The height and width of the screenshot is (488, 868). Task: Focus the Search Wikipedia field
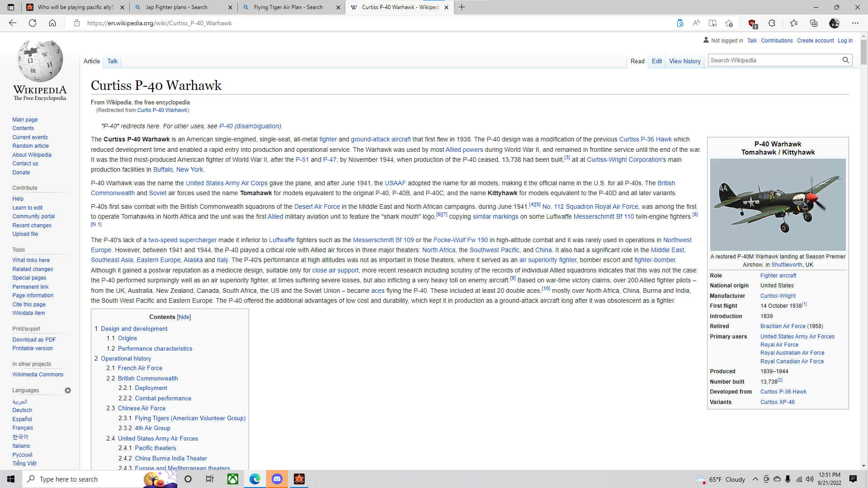pos(774,60)
